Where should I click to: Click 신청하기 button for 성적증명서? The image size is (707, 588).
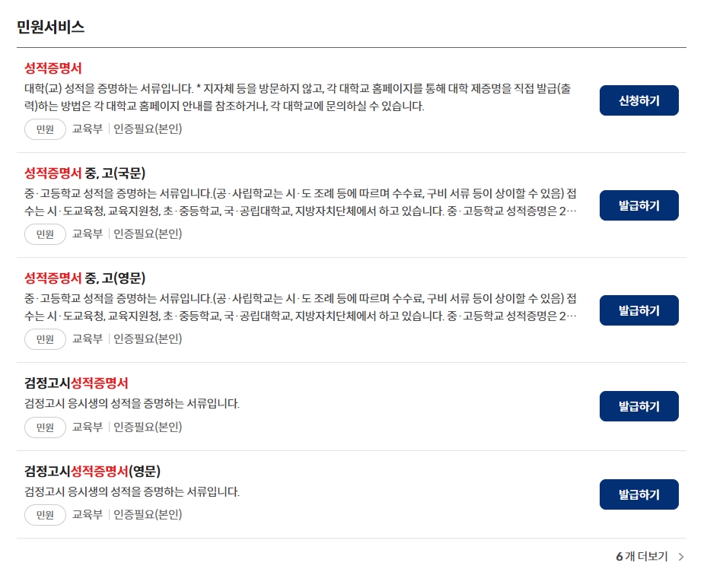point(639,100)
